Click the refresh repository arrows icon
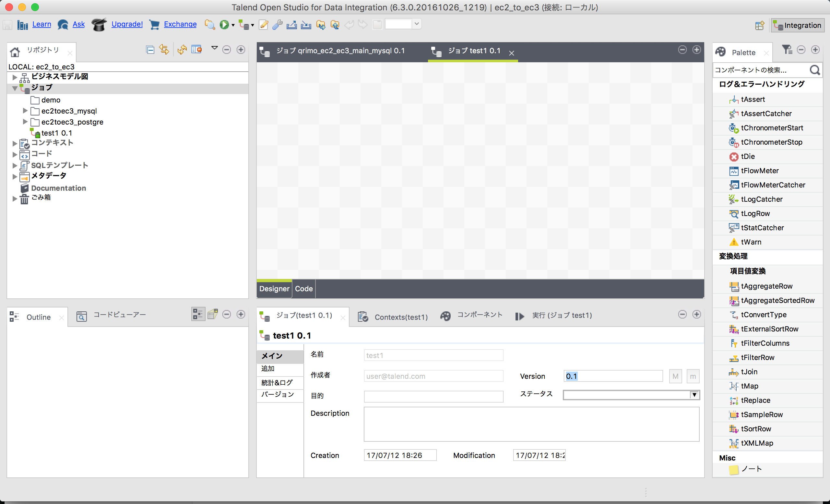This screenshot has width=830, height=504. (x=182, y=50)
